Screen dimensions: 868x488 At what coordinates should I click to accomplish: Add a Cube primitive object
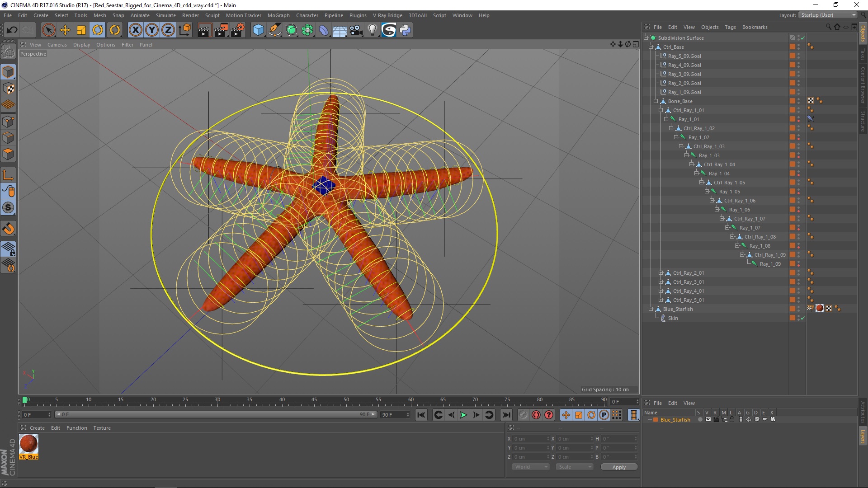[258, 30]
